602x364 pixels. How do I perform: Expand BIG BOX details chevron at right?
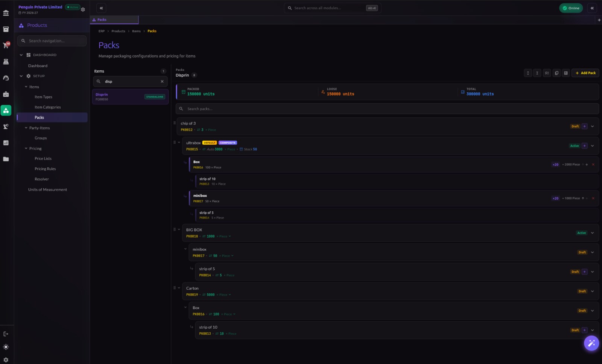point(593,233)
